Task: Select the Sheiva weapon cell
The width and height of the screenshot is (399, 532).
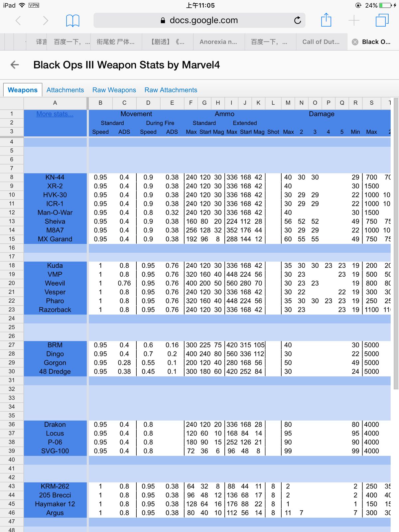Action: pos(55,221)
